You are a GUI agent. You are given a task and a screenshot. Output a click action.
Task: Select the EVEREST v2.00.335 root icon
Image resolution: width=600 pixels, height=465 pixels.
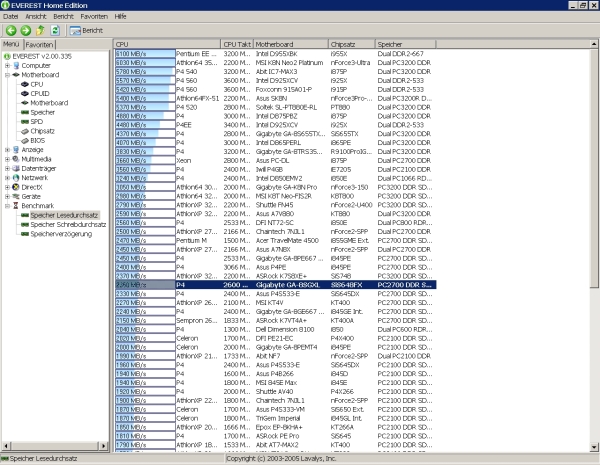(7, 56)
